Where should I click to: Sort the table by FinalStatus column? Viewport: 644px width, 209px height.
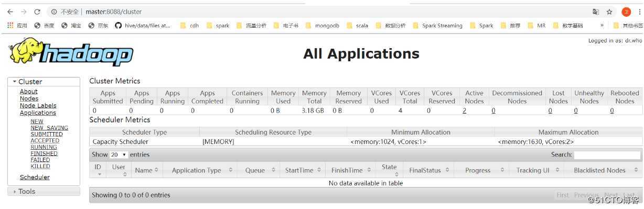(x=428, y=170)
